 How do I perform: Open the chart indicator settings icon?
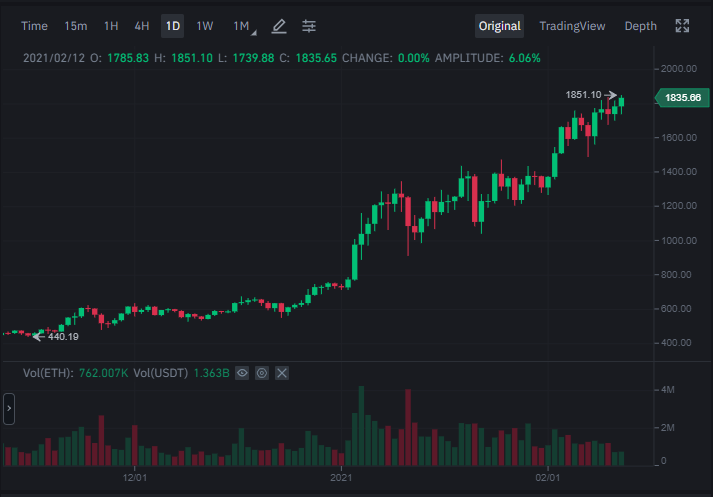pyautogui.click(x=309, y=26)
